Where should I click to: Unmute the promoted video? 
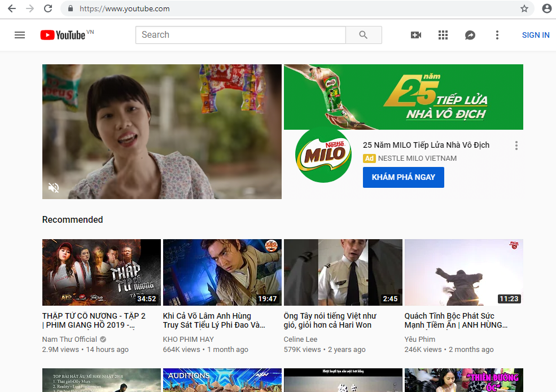coord(54,188)
